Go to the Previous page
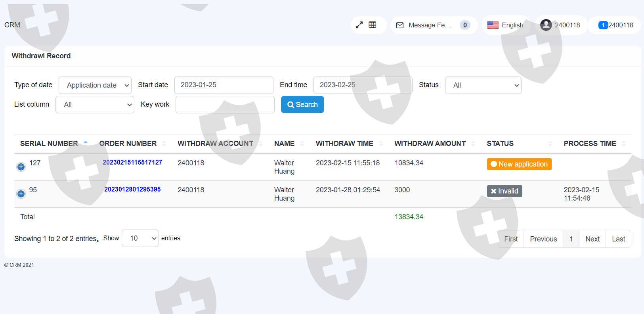This screenshot has width=644, height=314. click(543, 239)
